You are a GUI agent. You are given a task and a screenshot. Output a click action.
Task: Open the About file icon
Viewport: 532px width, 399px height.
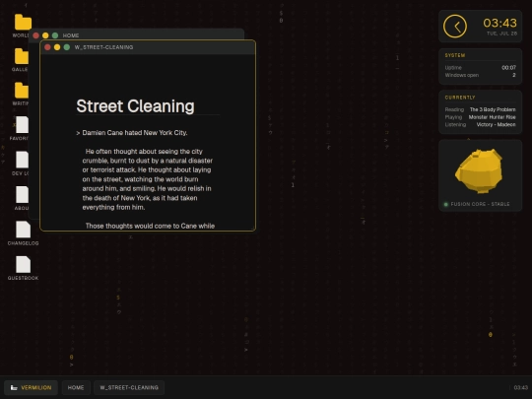[22, 195]
